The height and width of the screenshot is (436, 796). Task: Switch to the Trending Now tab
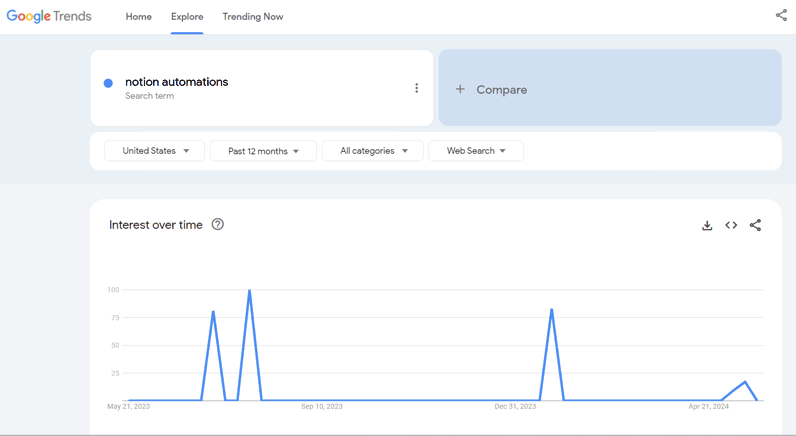click(253, 17)
